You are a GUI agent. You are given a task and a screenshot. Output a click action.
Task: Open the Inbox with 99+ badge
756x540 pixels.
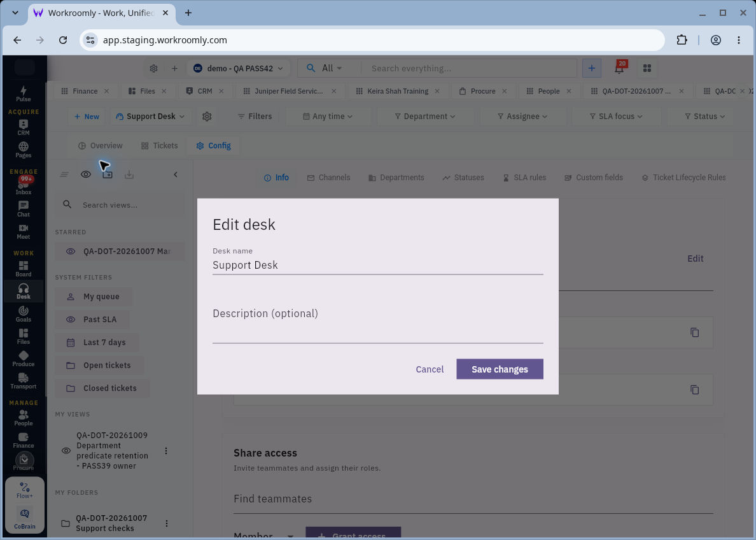click(23, 187)
